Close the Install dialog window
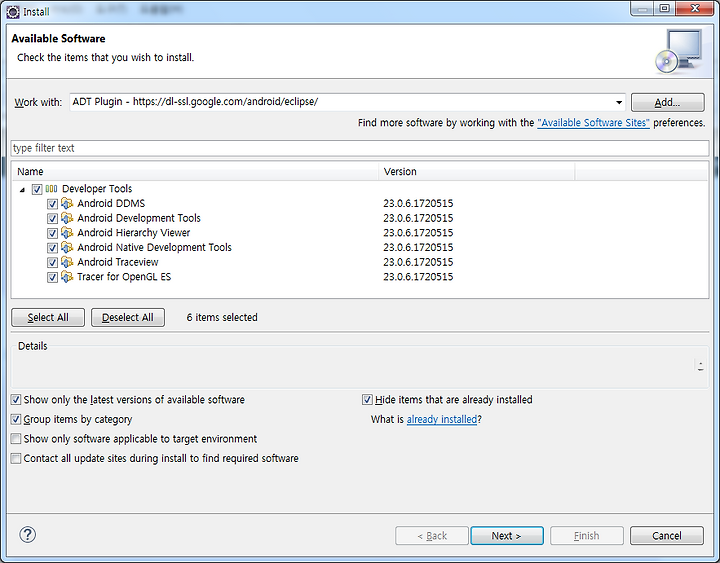Screen dimensions: 720x563 point(695,9)
